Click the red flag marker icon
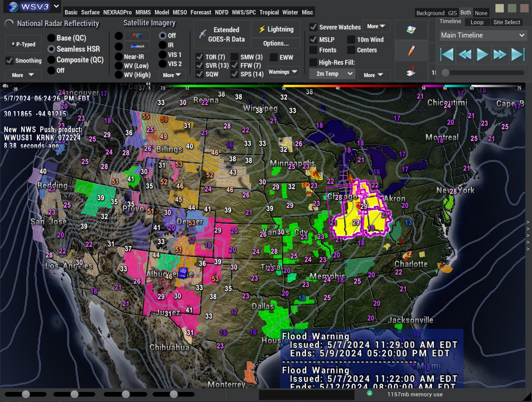The width and height of the screenshot is (532, 402). pyautogui.click(x=411, y=71)
